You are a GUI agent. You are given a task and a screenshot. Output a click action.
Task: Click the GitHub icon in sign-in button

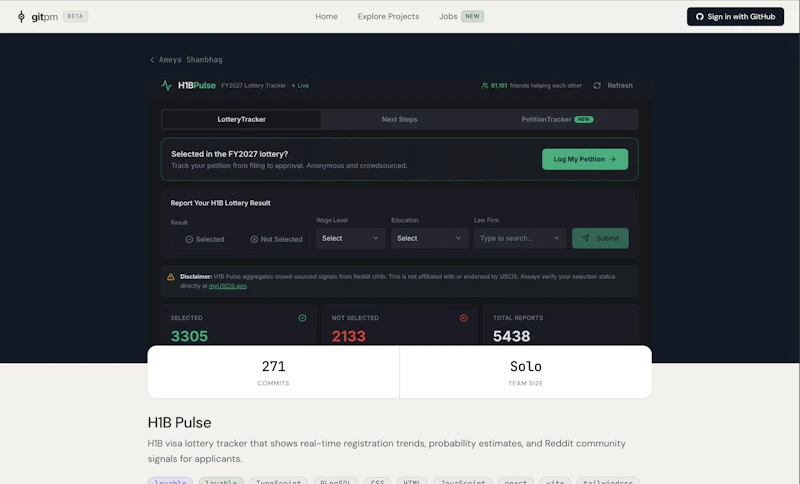click(x=699, y=17)
